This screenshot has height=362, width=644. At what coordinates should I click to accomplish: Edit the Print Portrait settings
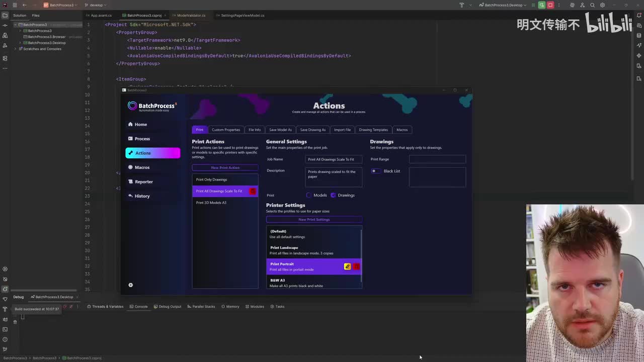(347, 266)
